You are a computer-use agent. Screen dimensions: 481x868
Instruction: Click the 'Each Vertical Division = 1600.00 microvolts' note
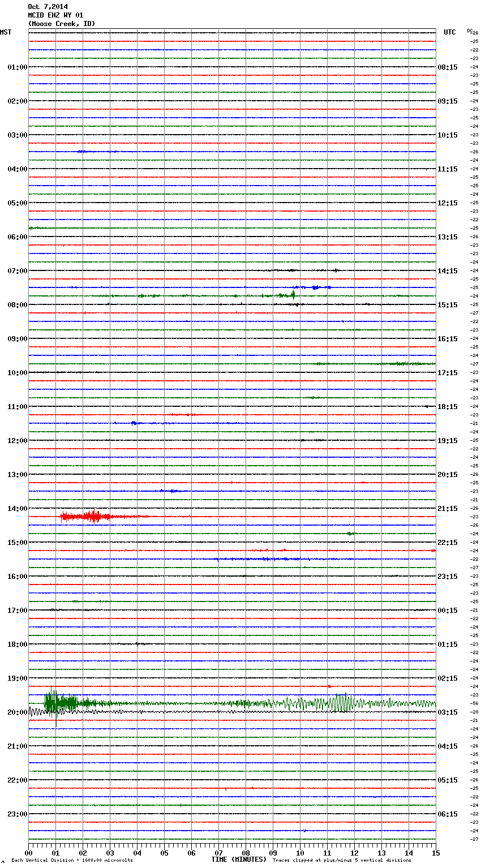point(72,860)
